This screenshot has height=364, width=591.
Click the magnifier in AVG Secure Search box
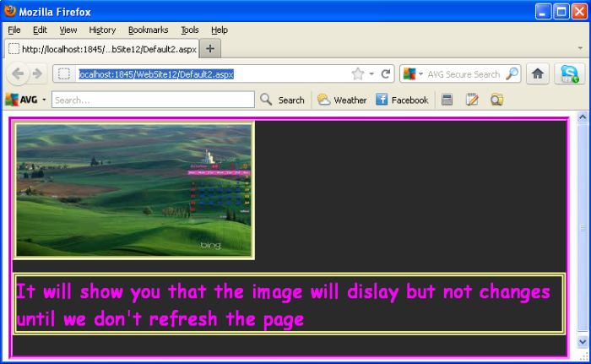(x=512, y=74)
